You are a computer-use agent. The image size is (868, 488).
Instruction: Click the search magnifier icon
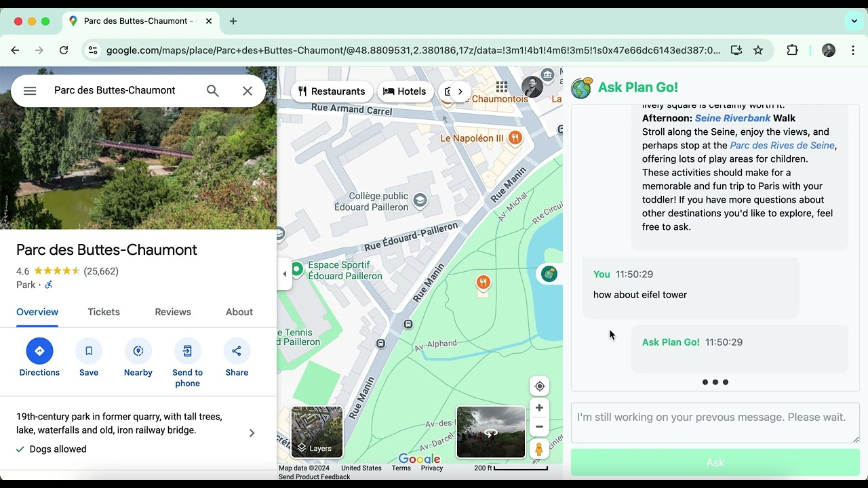[x=213, y=91]
